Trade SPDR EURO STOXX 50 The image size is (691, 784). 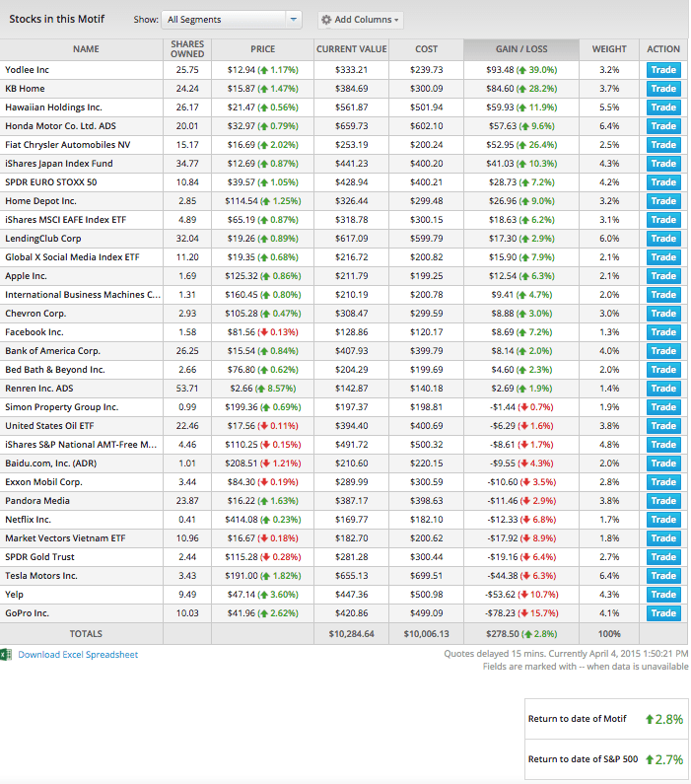click(x=663, y=182)
